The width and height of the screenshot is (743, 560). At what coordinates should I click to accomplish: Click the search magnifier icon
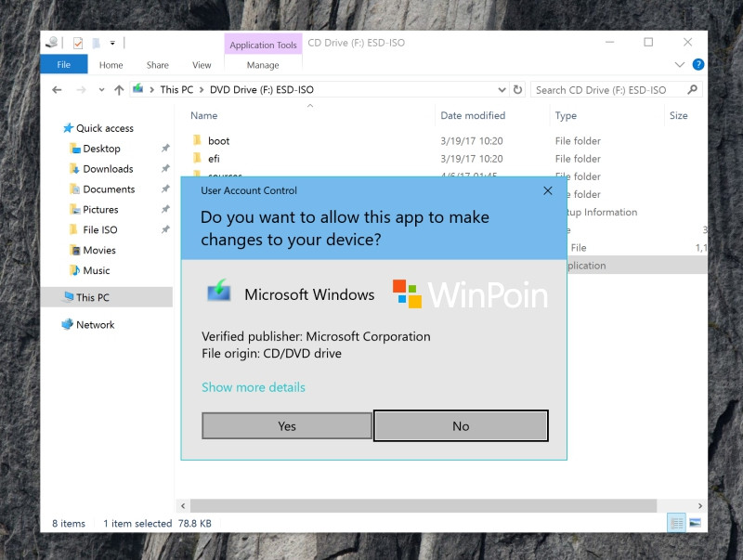click(692, 89)
